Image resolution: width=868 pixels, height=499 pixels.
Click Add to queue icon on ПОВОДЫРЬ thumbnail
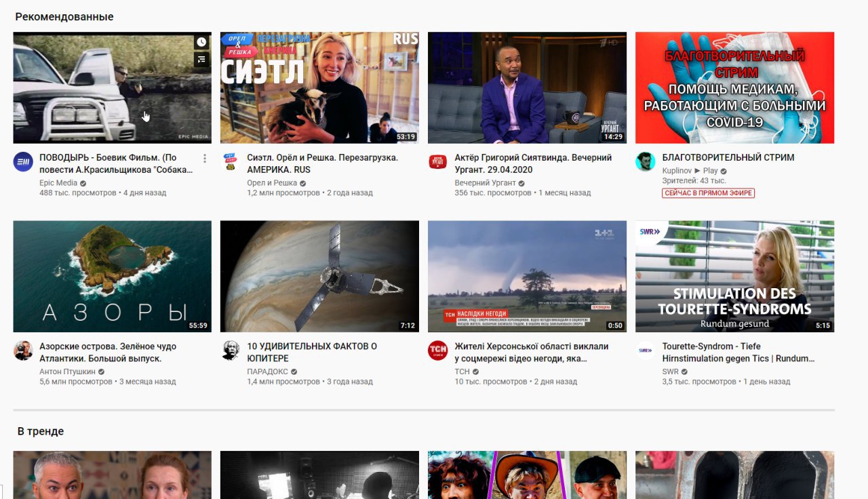point(201,60)
